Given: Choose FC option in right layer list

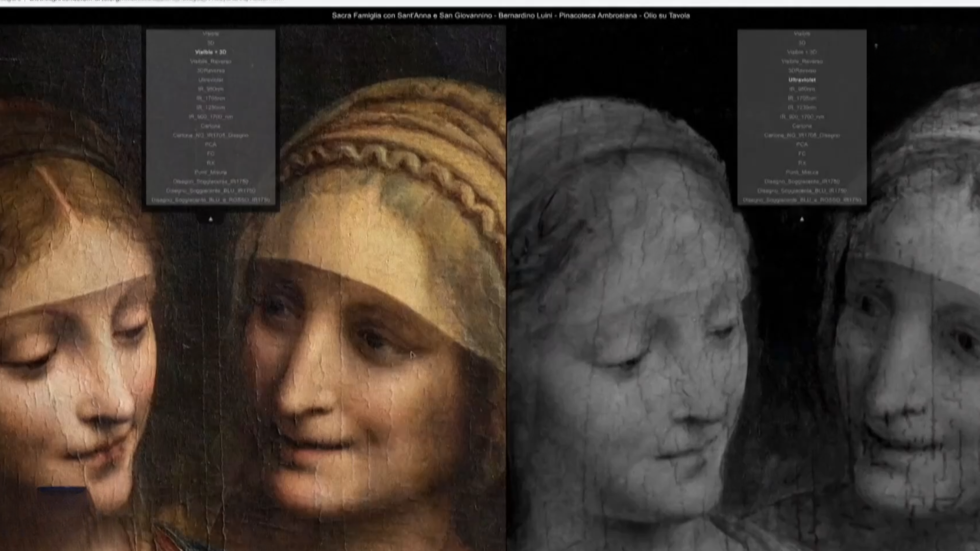Looking at the screenshot, I should [x=802, y=154].
